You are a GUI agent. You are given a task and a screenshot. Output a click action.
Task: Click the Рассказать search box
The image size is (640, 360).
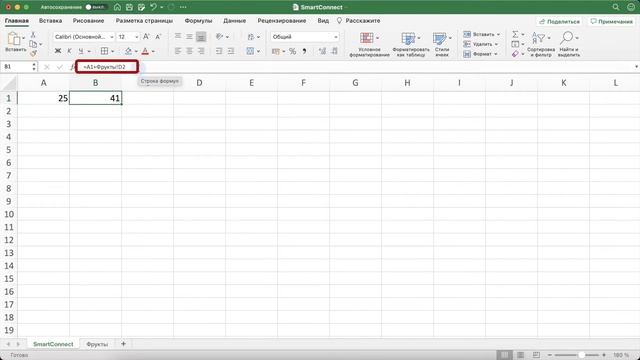pyautogui.click(x=358, y=21)
